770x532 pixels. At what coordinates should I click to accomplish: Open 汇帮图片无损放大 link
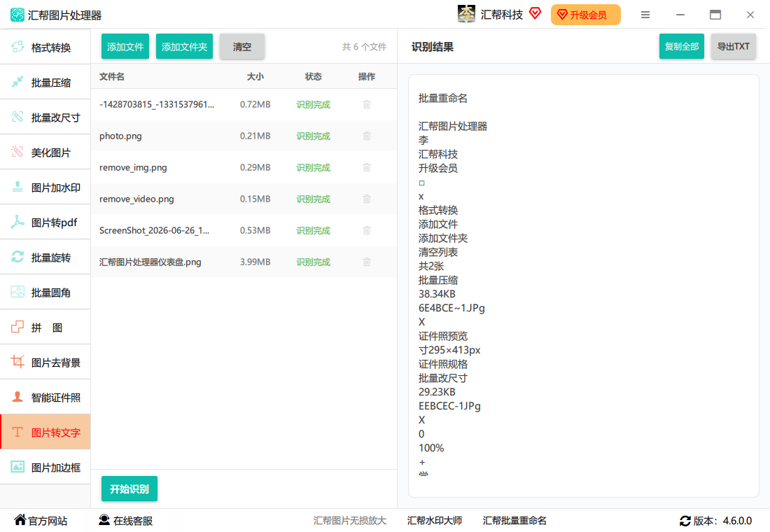coord(349,521)
